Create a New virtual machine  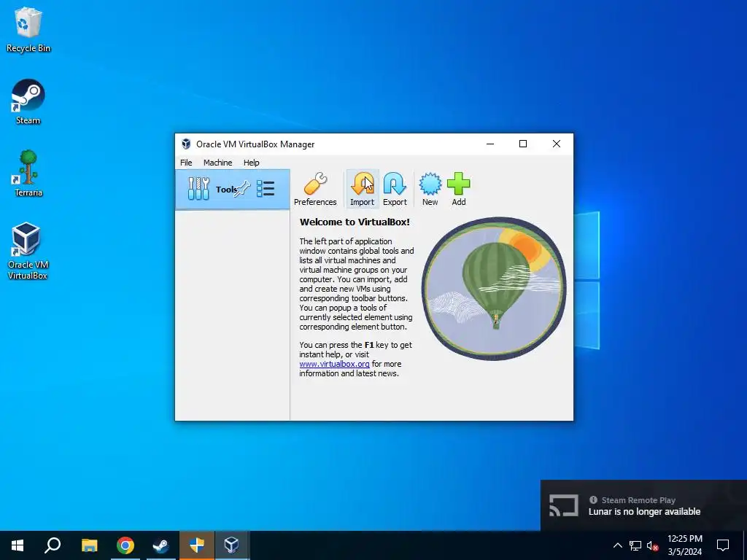[x=430, y=189]
